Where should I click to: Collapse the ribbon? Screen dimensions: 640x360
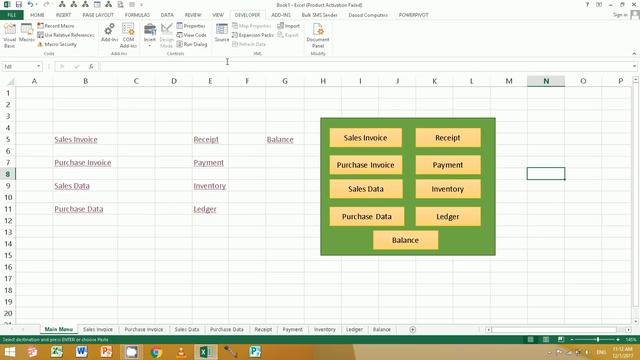point(634,53)
